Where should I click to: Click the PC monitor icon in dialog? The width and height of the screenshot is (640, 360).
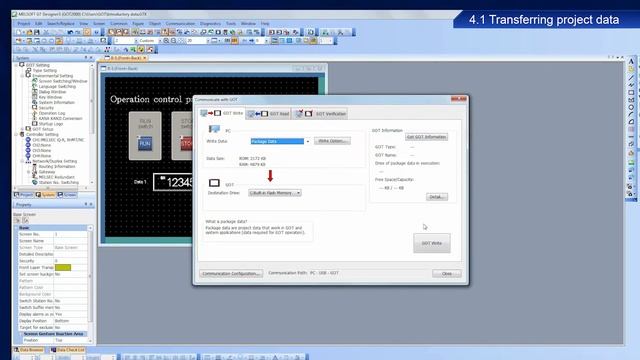(214, 129)
